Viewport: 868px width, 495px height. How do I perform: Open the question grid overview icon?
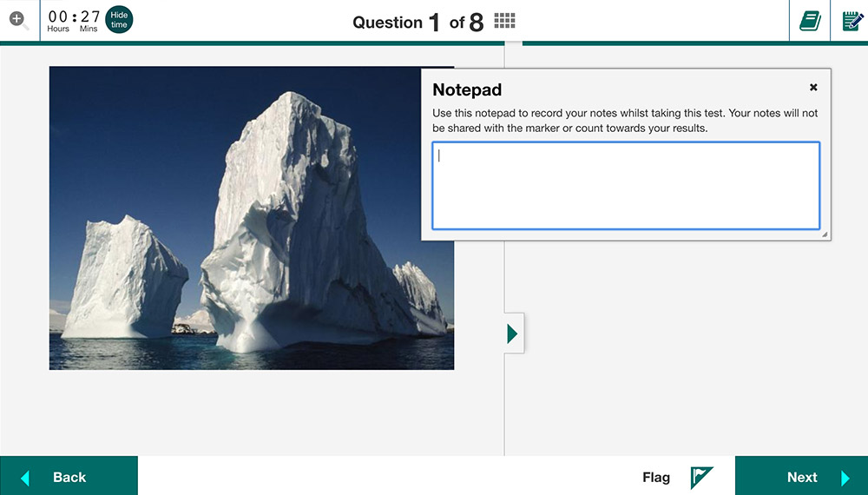[504, 21]
